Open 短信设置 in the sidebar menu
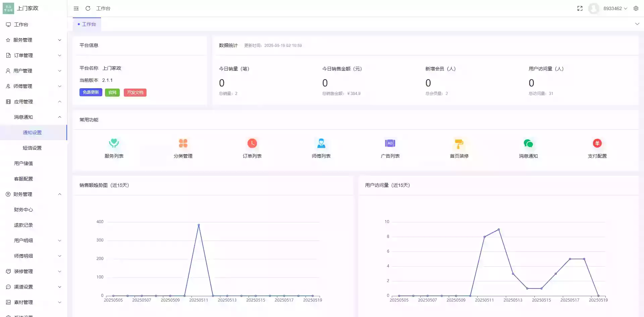 coord(32,148)
